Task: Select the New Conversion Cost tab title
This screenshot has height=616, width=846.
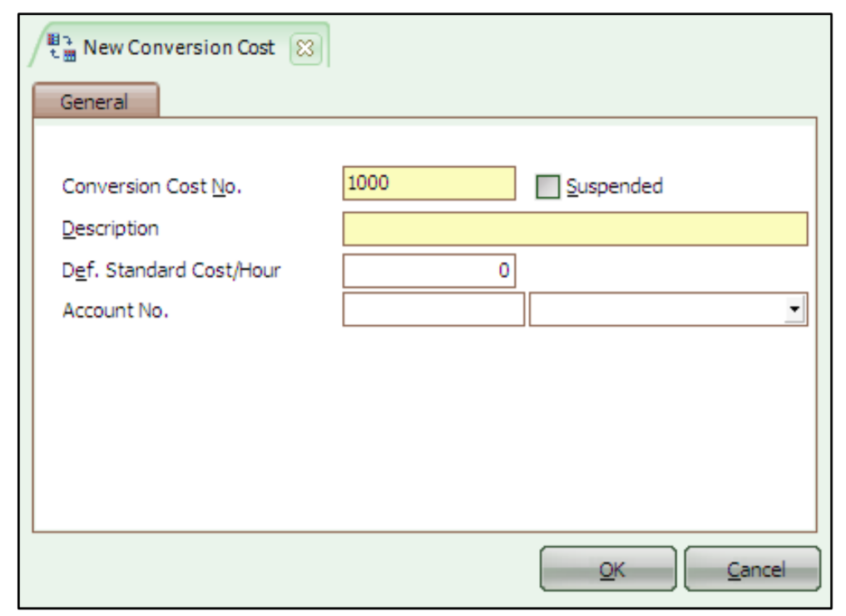Action: (x=179, y=47)
